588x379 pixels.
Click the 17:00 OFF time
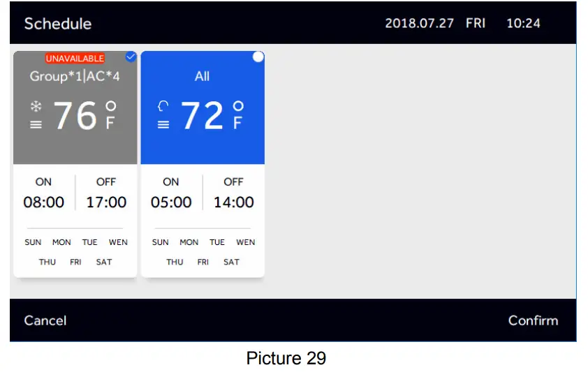[106, 202]
